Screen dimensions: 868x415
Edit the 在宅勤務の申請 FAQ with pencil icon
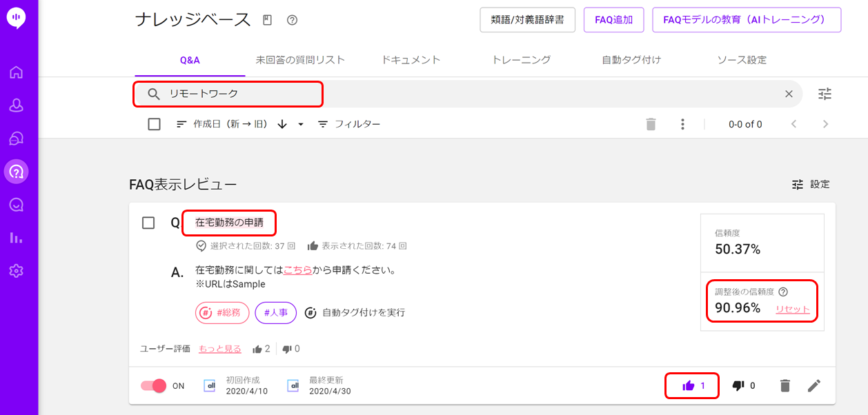814,385
